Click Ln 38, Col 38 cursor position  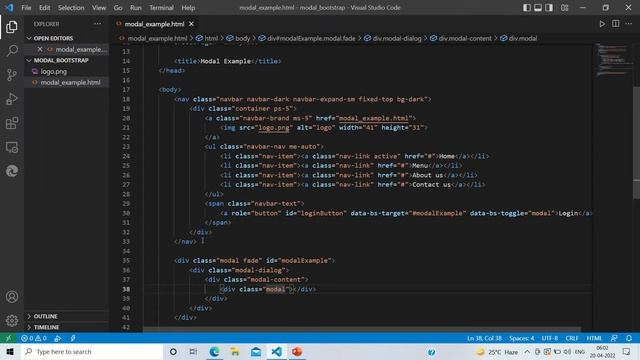[484, 338]
